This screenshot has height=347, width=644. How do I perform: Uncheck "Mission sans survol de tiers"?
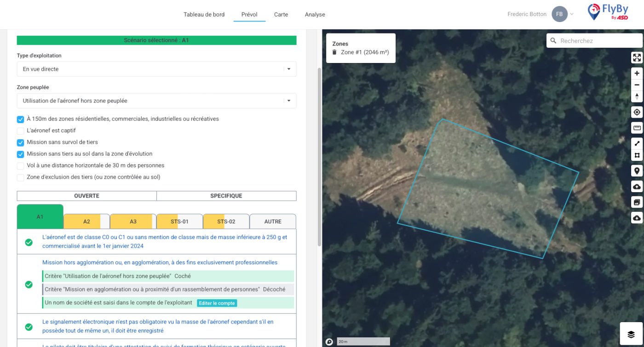[20, 142]
